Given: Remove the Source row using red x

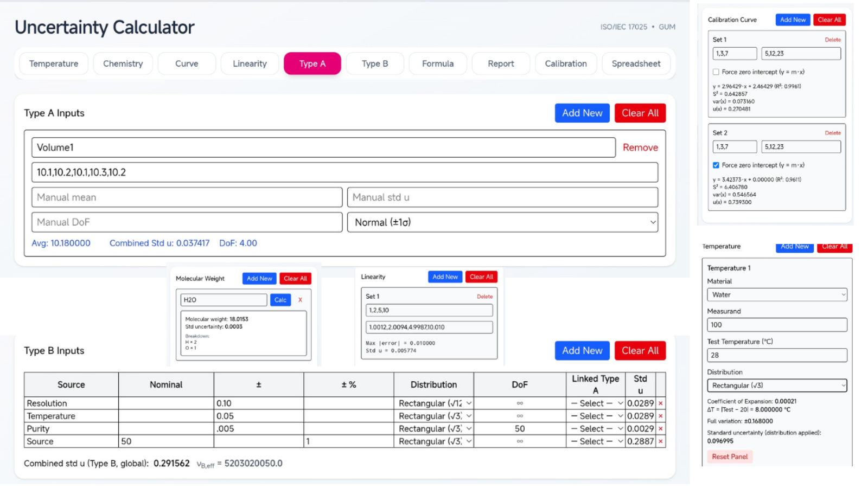Looking at the screenshot, I should point(660,441).
